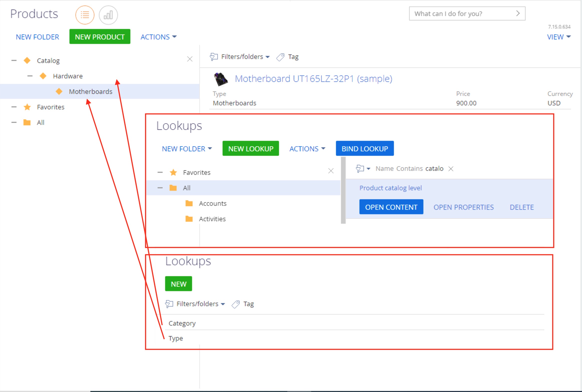Viewport: 582px width, 392px height.
Task: Click the All folder icon in Products tree
Action: click(27, 123)
